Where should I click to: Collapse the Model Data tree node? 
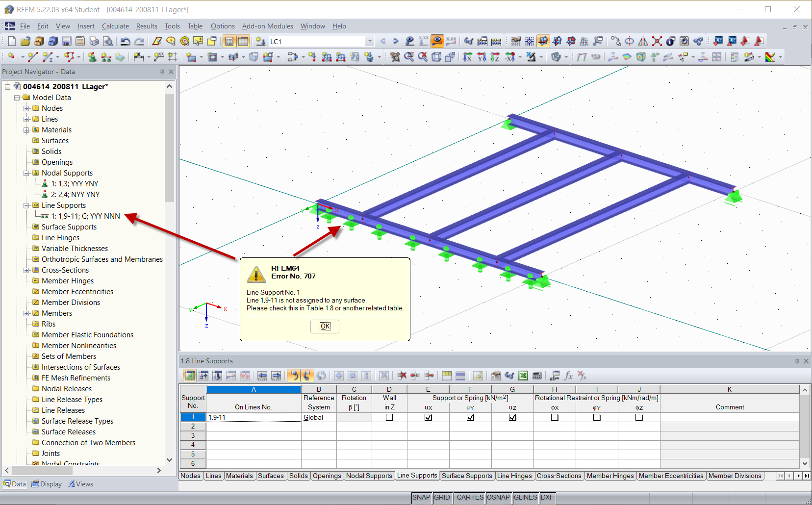[x=17, y=98]
